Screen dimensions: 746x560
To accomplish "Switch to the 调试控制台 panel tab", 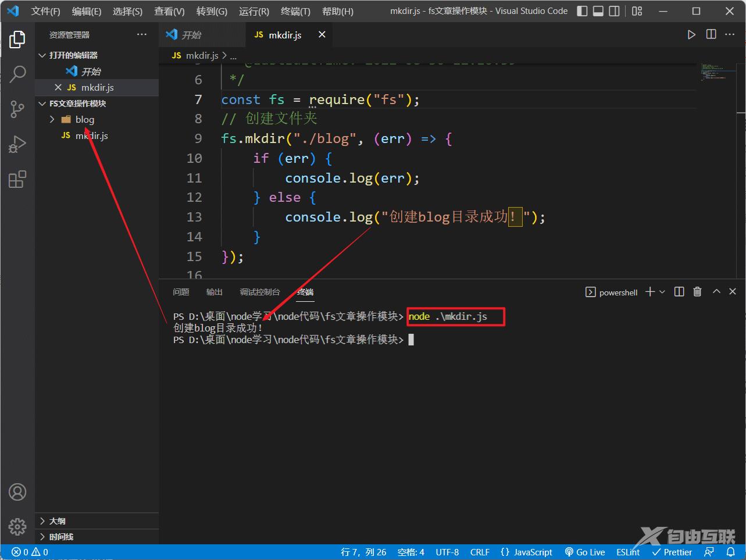I will coord(260,292).
